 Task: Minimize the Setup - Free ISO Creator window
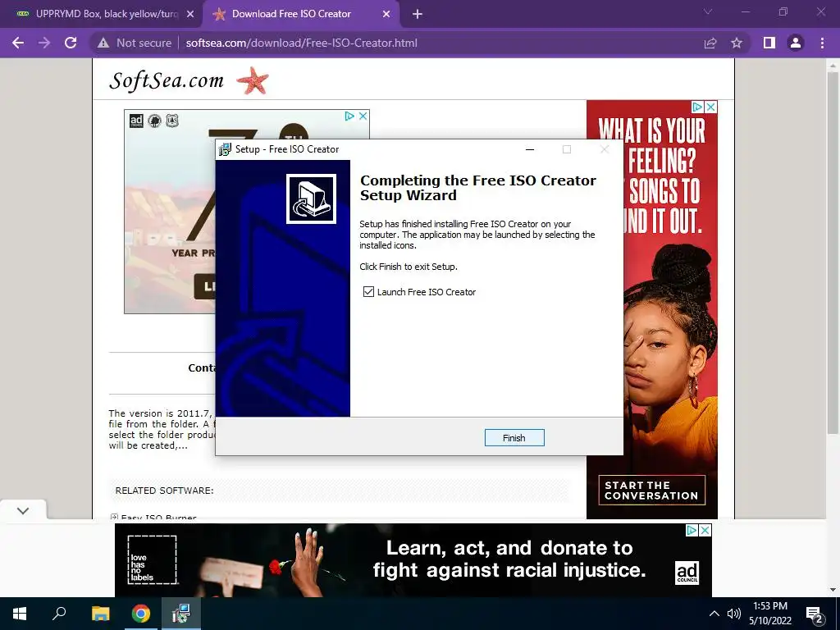click(x=530, y=149)
